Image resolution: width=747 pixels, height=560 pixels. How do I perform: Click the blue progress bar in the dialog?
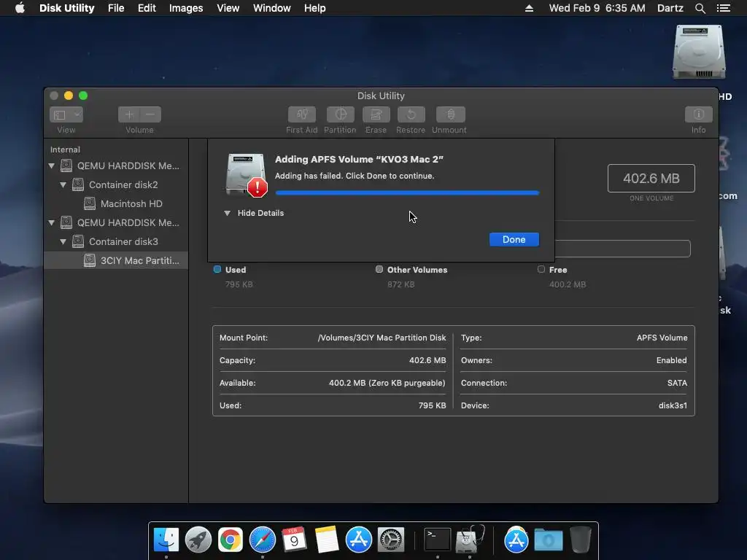pos(407,192)
